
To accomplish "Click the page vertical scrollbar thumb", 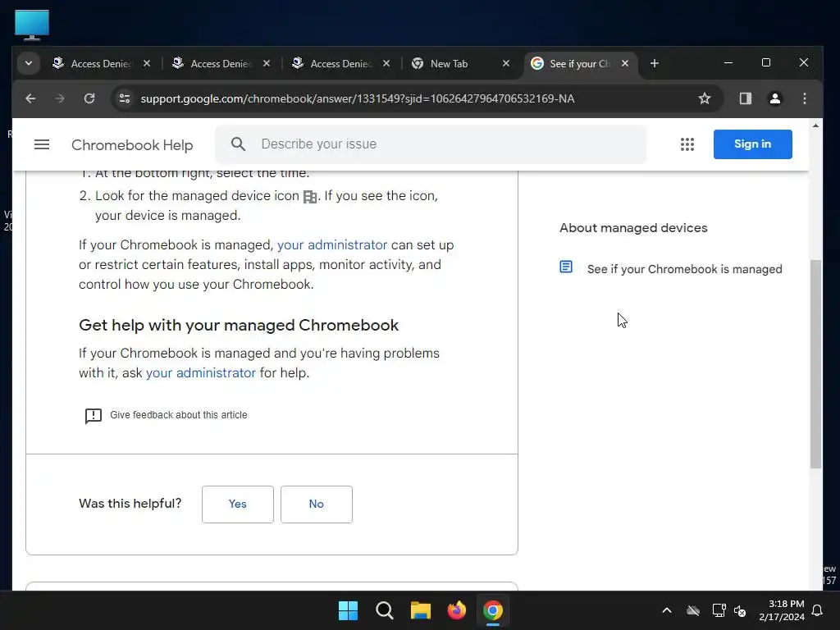I will 815,364.
